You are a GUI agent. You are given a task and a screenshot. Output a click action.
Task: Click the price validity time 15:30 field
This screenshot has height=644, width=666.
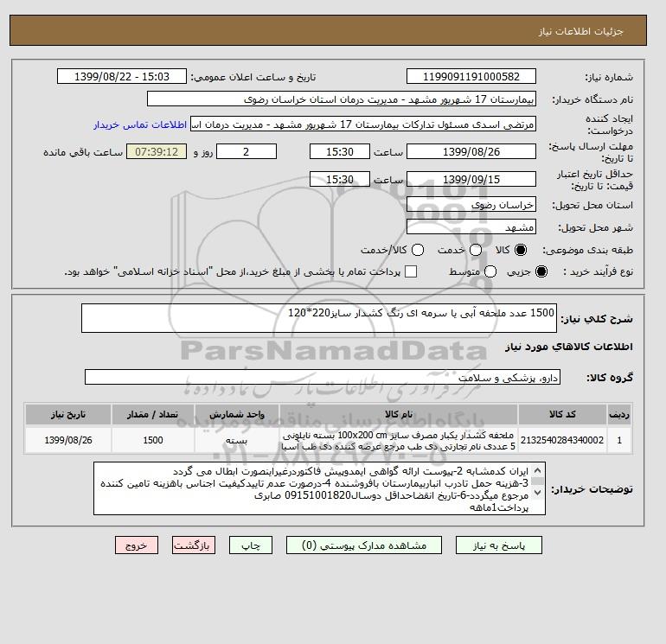[340, 179]
